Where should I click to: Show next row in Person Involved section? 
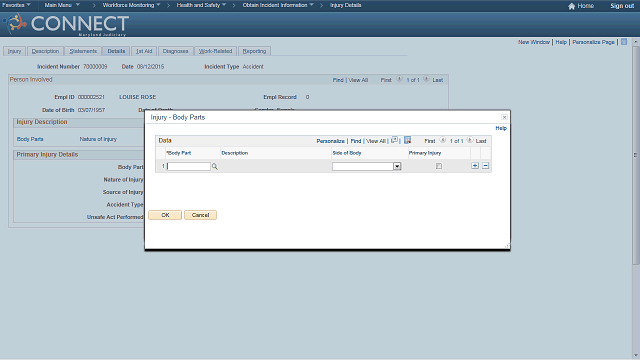coord(426,79)
